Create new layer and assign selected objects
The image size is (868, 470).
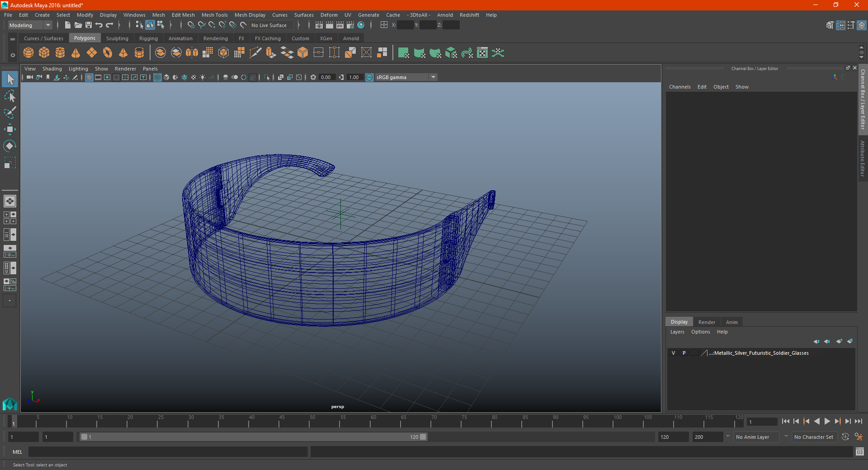[850, 341]
